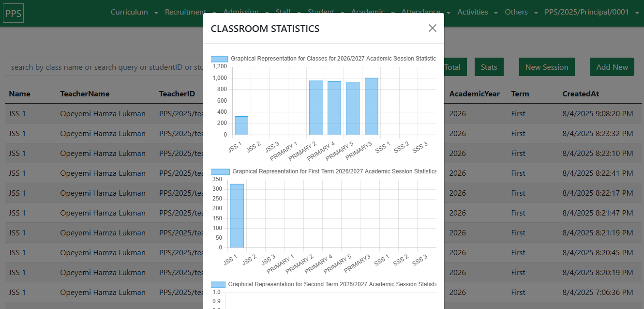
Task: Click the New Session button
Action: tap(546, 67)
